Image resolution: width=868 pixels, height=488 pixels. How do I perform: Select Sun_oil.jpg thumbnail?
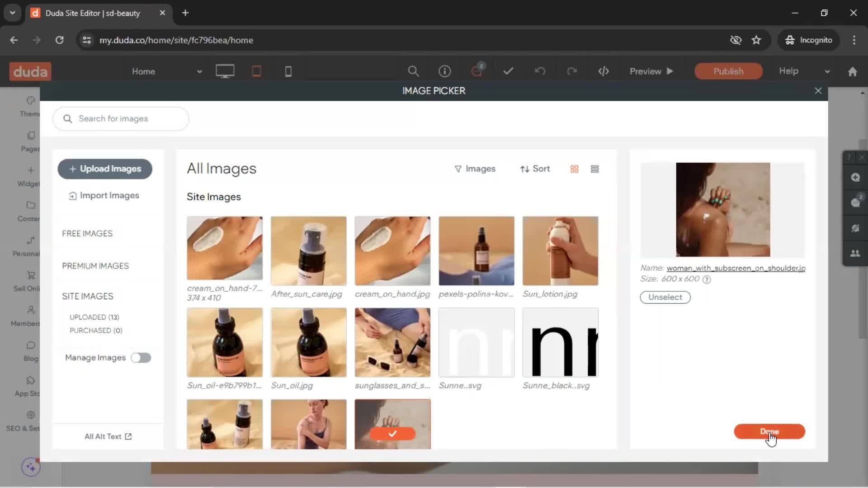pyautogui.click(x=309, y=343)
